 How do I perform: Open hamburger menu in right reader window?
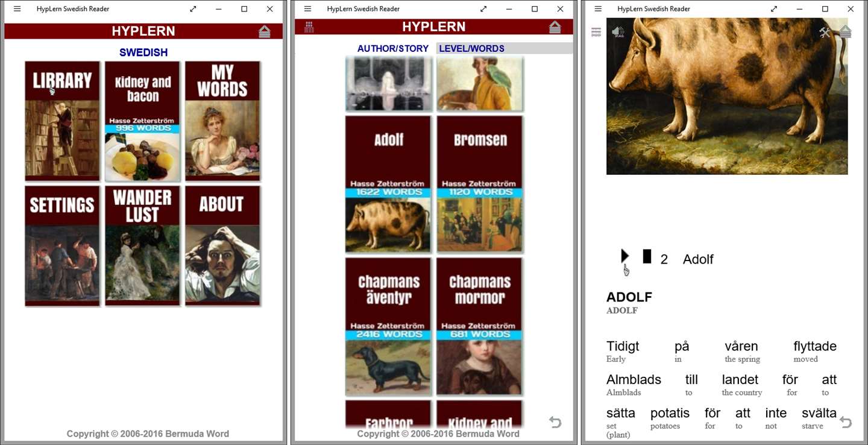pos(598,9)
